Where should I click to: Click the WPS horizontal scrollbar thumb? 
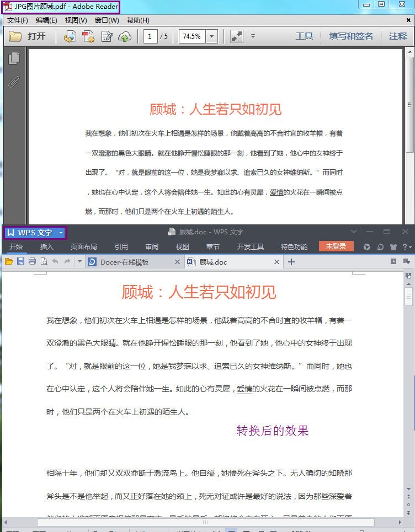click(x=205, y=522)
